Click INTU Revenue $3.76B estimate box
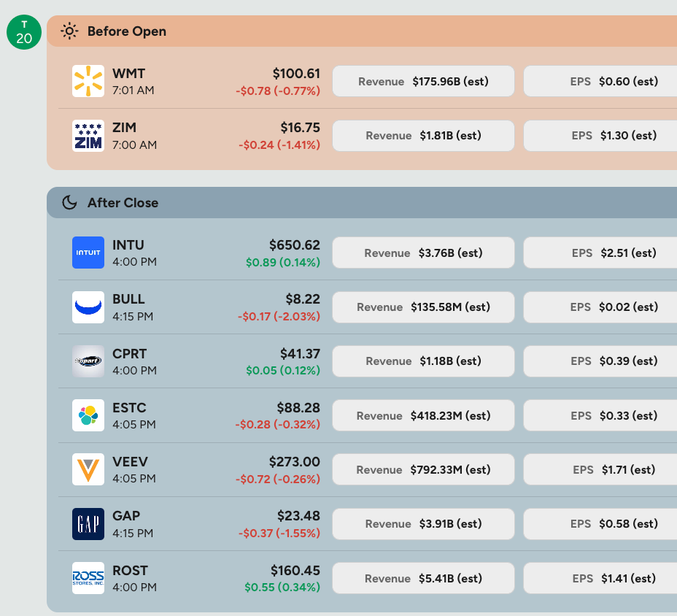This screenshot has height=616, width=677. click(423, 253)
